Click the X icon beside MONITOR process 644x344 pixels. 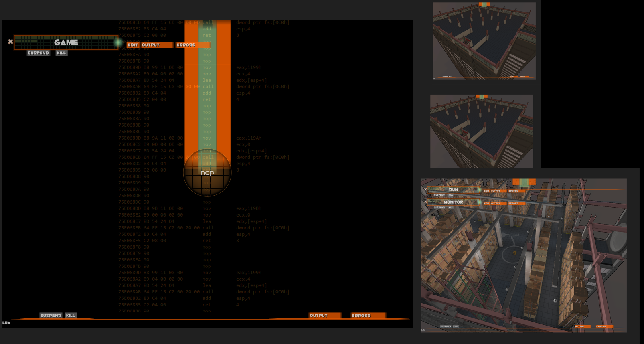coord(425,202)
